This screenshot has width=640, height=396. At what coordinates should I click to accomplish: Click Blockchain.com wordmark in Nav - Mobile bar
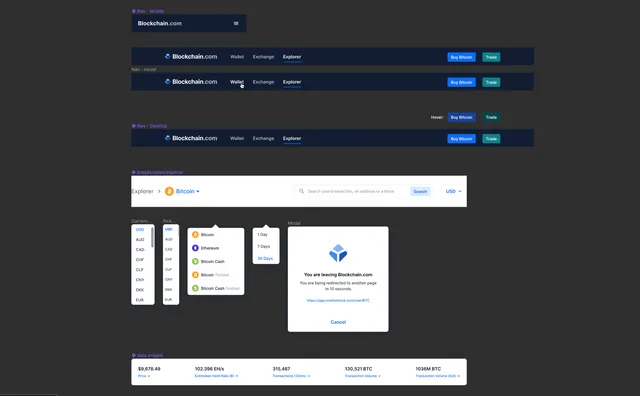coord(160,23)
